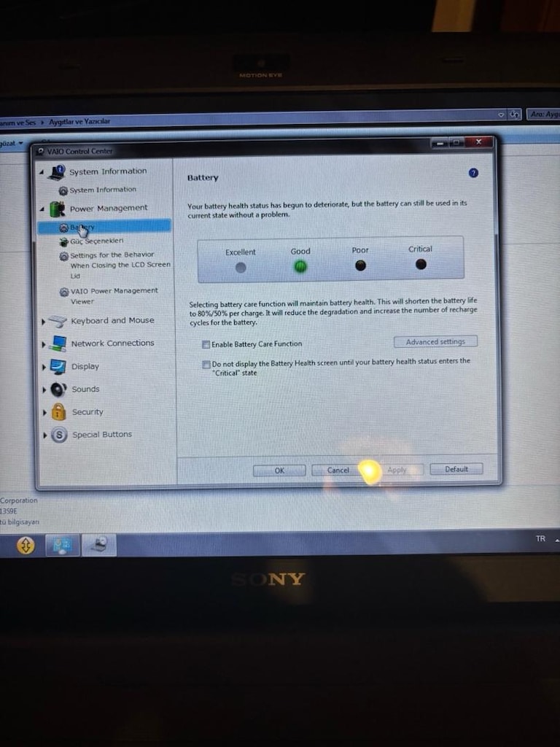Click the Special Buttons S icon

pos(59,435)
